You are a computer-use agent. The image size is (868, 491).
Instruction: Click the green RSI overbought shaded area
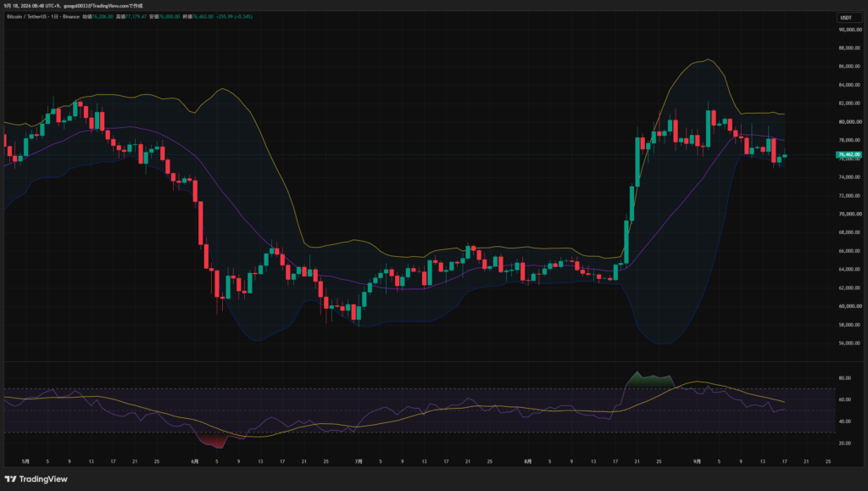[648, 380]
